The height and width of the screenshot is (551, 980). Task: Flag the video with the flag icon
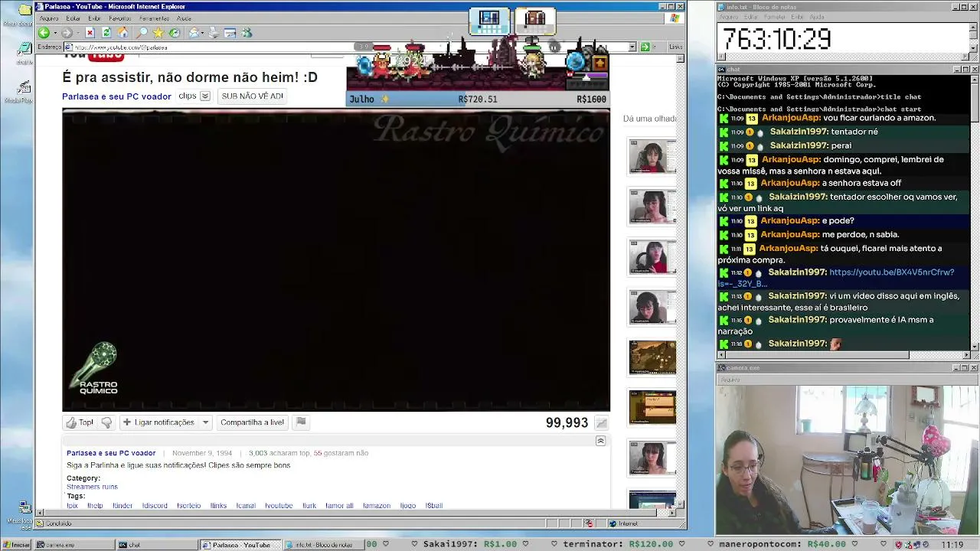[301, 422]
